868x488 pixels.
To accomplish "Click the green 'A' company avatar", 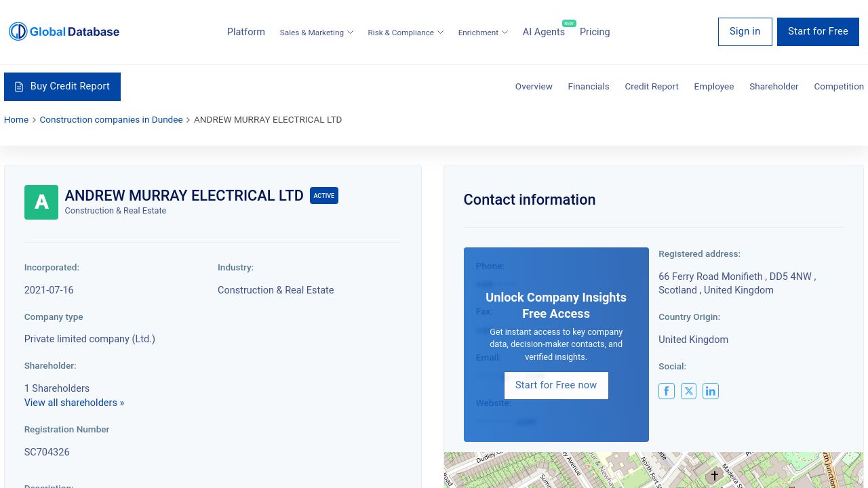I will tap(41, 202).
